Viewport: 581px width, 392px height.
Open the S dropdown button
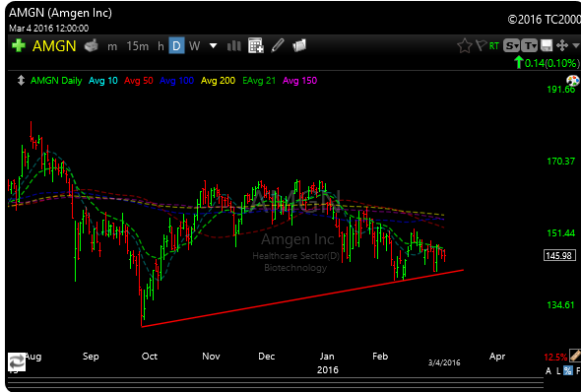511,46
